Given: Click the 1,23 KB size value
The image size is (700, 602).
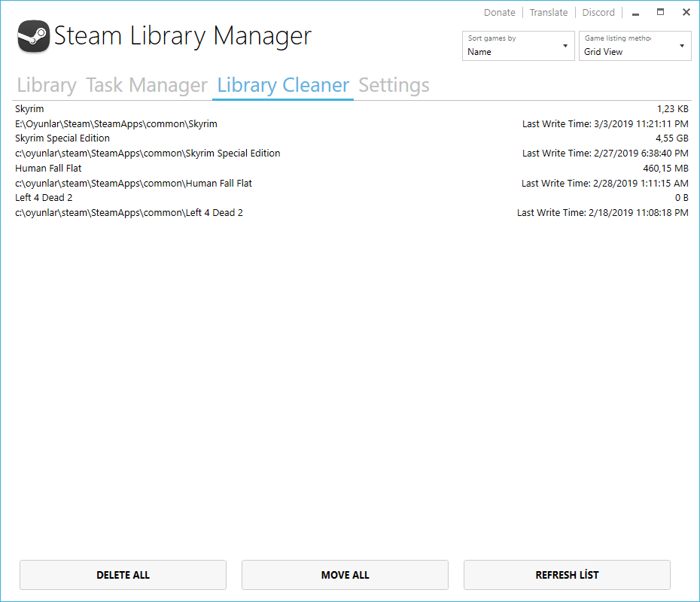Looking at the screenshot, I should point(672,109).
